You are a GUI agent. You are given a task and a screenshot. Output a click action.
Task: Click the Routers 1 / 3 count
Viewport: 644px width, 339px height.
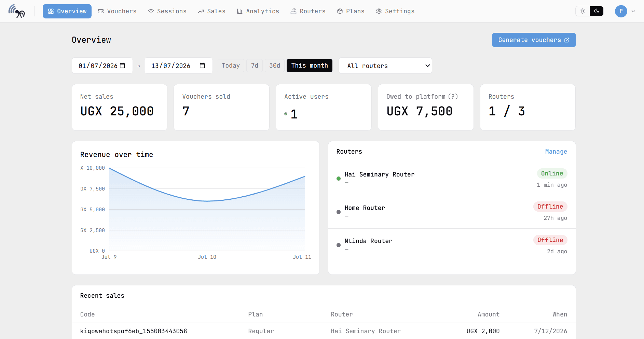507,111
